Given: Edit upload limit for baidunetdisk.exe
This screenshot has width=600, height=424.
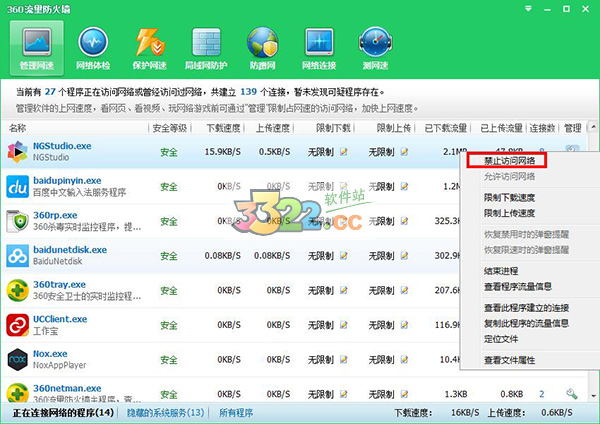Looking at the screenshot, I should click(404, 256).
